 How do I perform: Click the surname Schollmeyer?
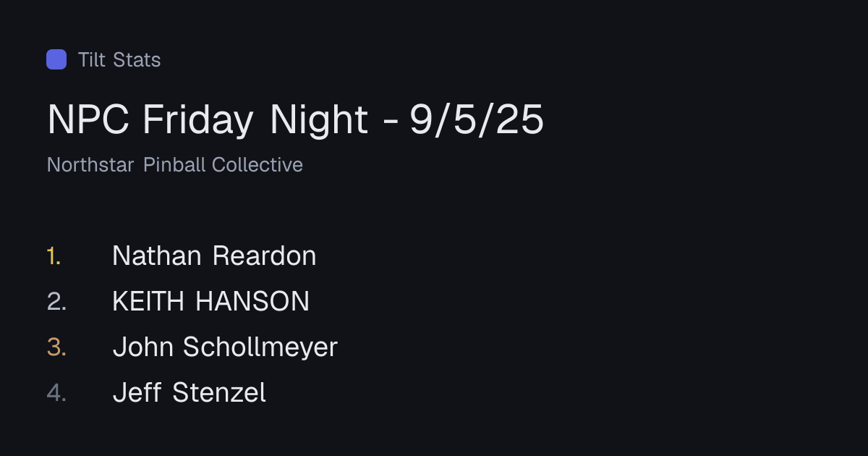point(260,347)
